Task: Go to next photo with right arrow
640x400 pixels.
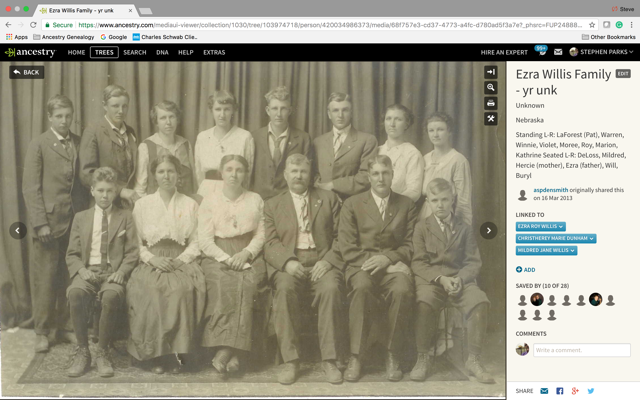Action: [x=489, y=231]
